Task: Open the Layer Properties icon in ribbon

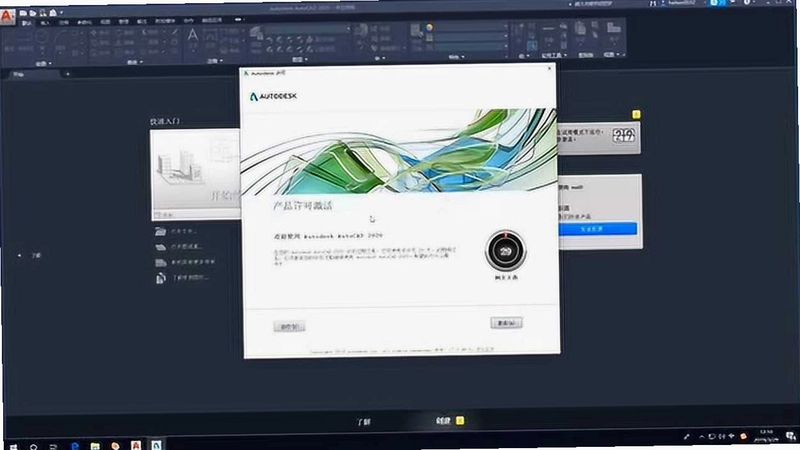Action: (257, 33)
